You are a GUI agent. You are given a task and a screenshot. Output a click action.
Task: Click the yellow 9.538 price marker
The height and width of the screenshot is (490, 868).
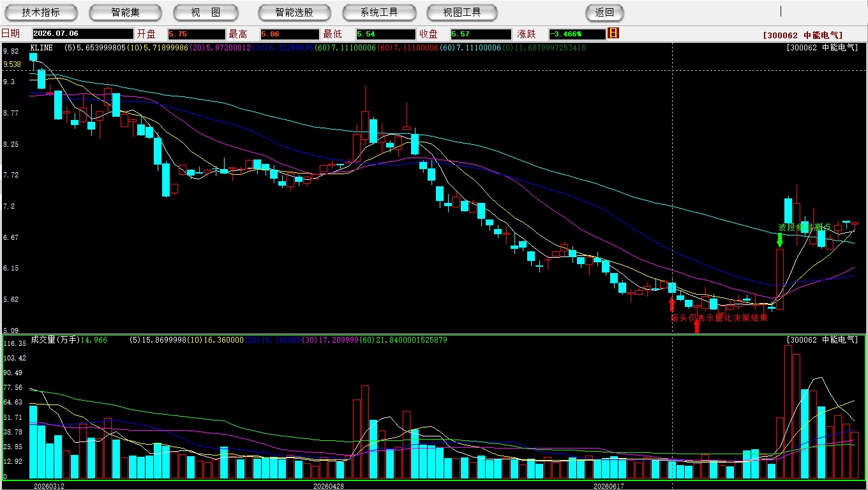(x=12, y=64)
